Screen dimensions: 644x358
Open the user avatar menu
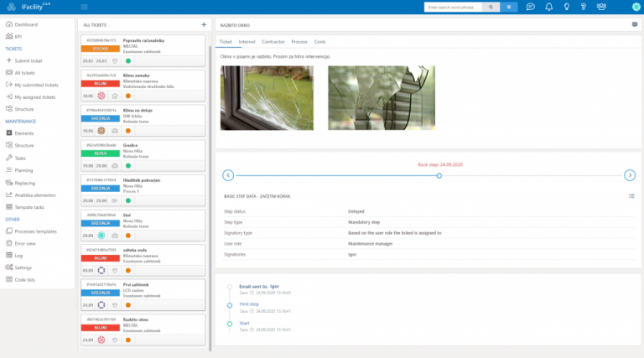point(636,7)
